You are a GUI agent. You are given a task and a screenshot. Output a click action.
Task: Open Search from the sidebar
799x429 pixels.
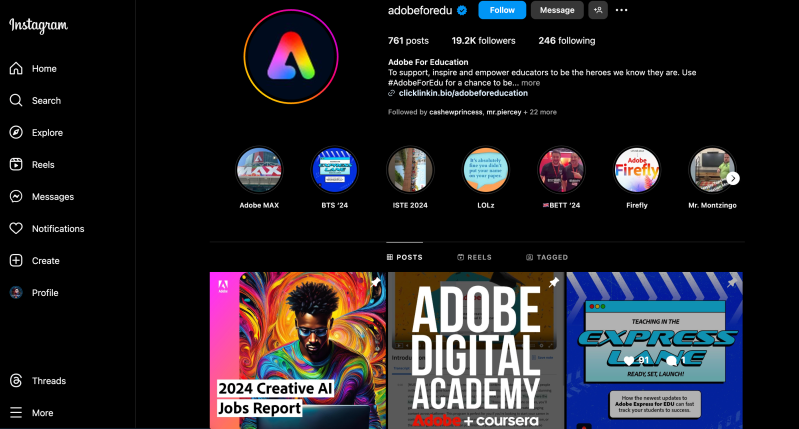(16, 100)
